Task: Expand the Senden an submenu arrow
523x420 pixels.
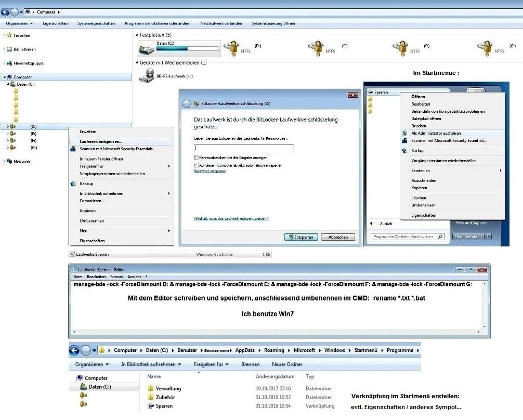Action: 500,170
